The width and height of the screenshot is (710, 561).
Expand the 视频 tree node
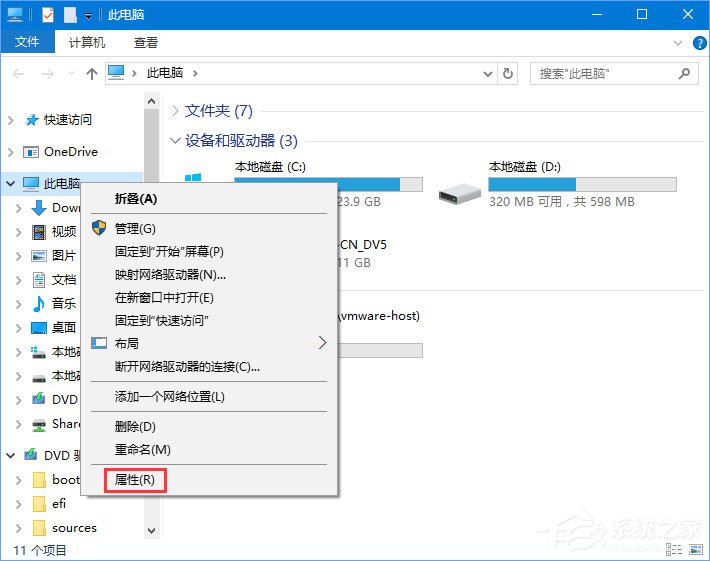19,232
